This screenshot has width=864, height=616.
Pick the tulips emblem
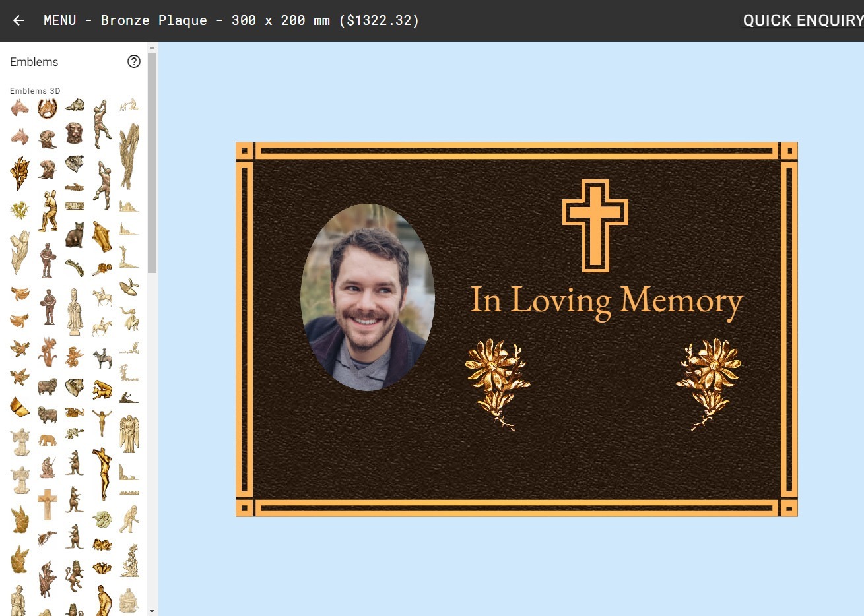click(20, 252)
